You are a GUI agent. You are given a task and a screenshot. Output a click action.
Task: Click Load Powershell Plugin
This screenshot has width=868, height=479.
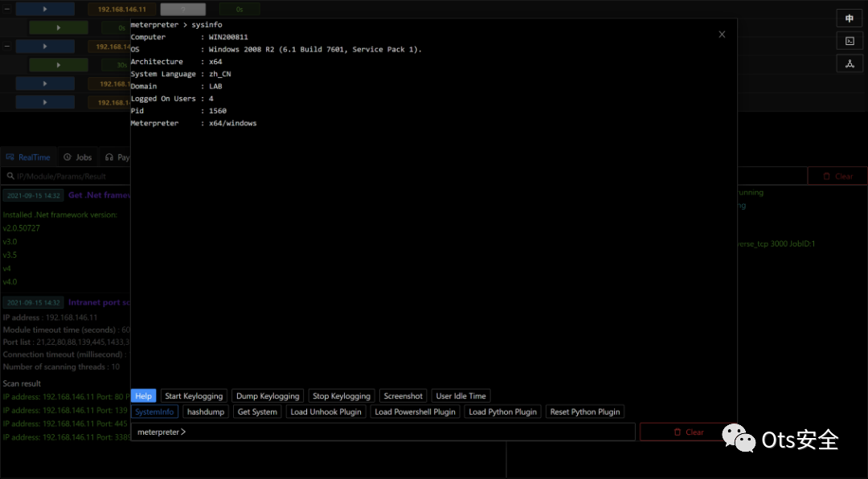416,411
